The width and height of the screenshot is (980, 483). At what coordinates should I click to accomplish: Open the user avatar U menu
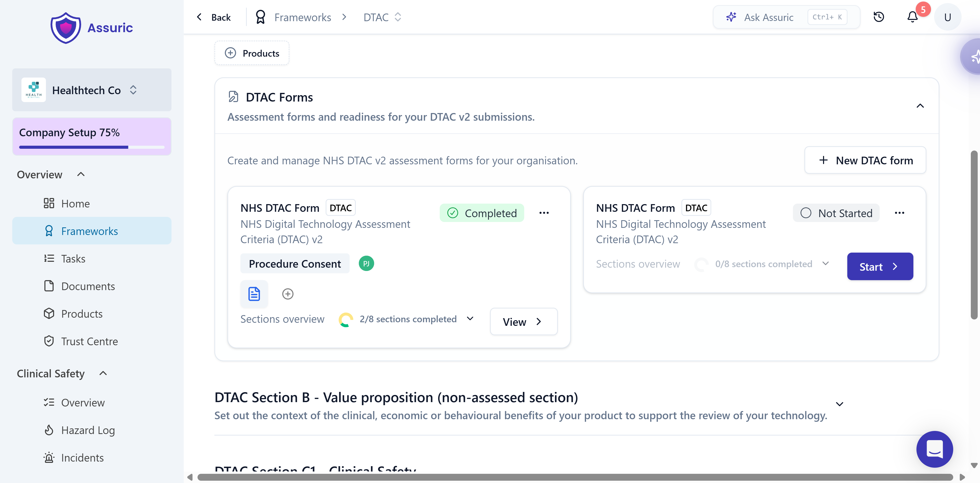948,17
